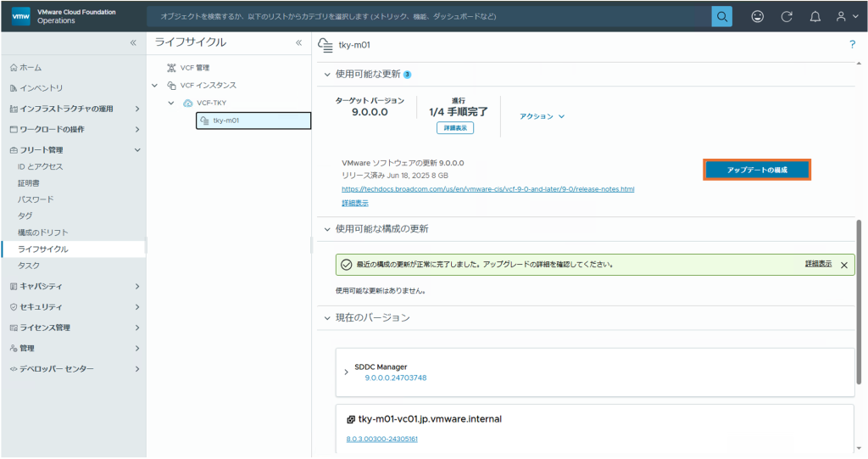Click the 1/4 手順完了 progress text
The image size is (868, 459).
[459, 112]
